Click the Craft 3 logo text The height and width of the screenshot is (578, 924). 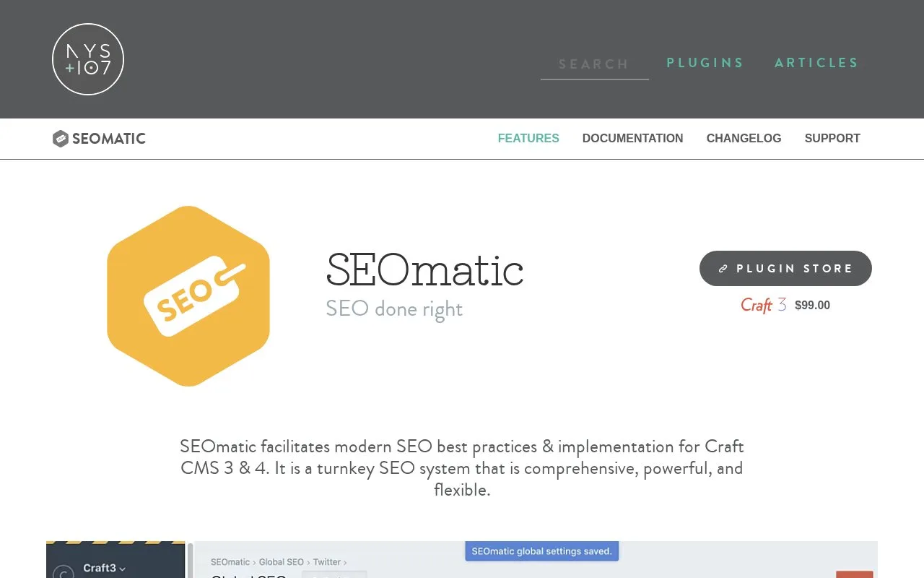click(764, 305)
